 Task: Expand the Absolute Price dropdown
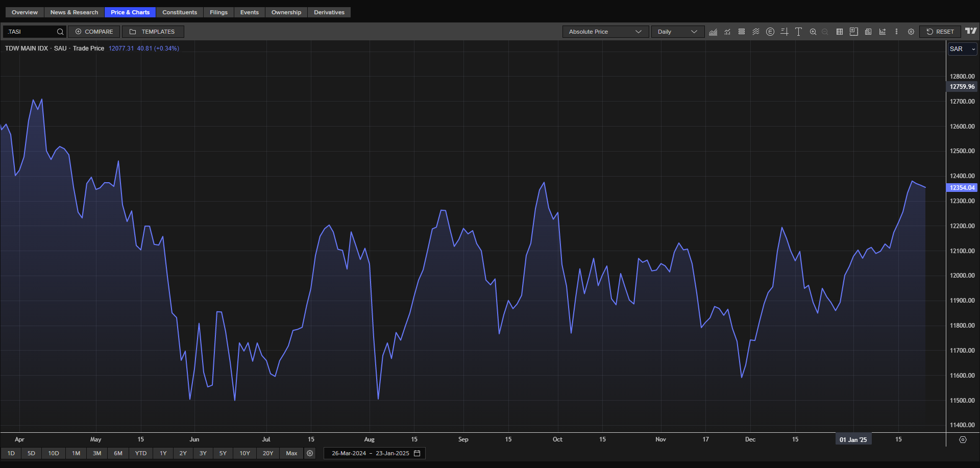pyautogui.click(x=605, y=32)
